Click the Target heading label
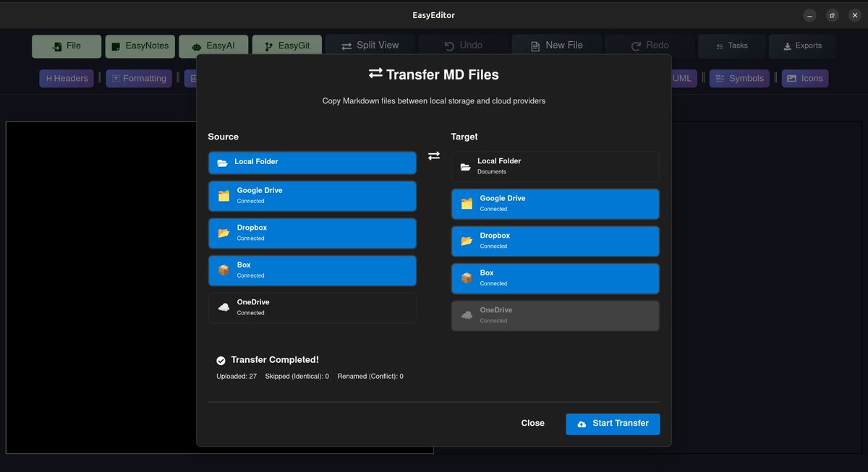868x472 pixels. pyautogui.click(x=464, y=137)
